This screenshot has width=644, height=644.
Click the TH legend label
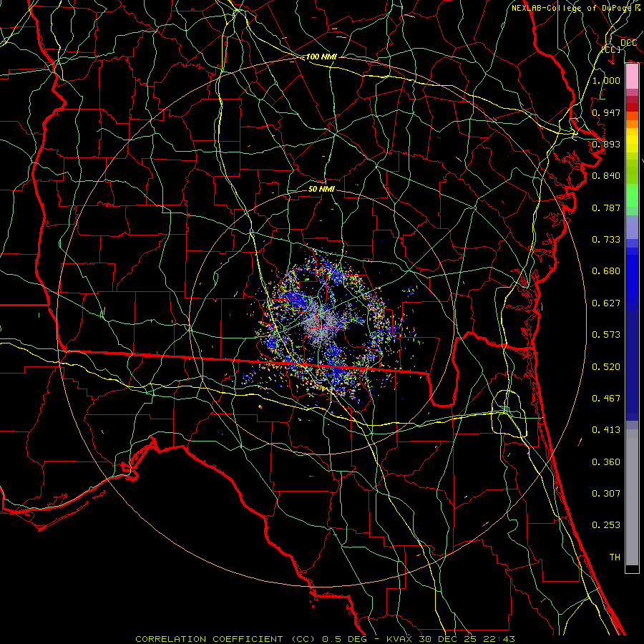coord(615,557)
